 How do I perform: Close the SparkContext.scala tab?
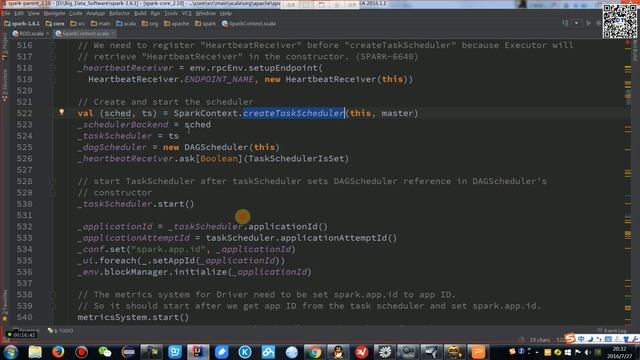(x=113, y=33)
